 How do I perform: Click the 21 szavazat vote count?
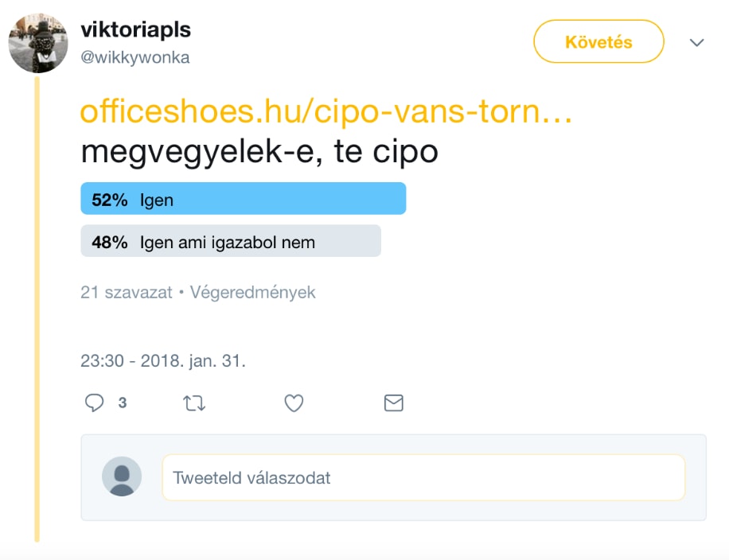click(127, 292)
